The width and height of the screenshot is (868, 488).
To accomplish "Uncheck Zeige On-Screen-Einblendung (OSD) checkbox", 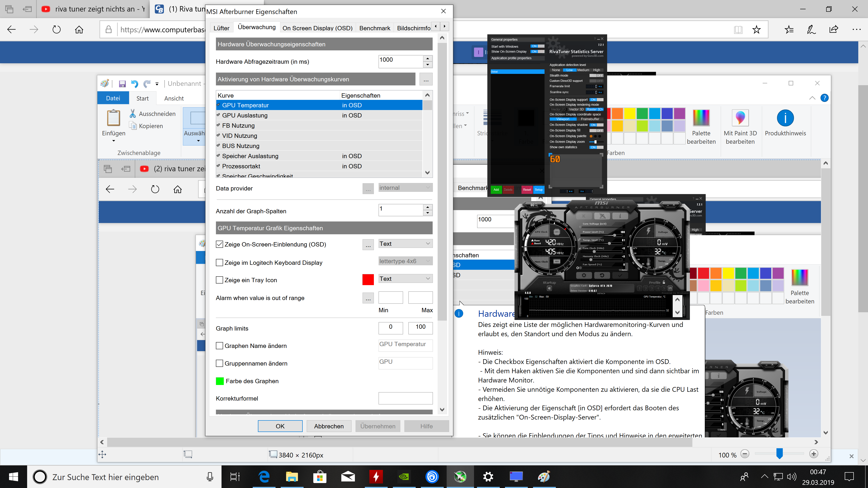I will coord(220,244).
